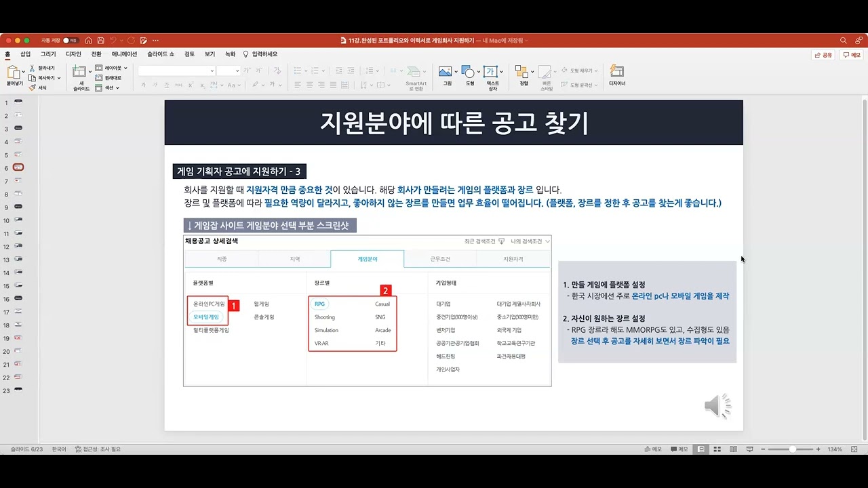Switch to reading view
The height and width of the screenshot is (488, 868).
point(733,449)
